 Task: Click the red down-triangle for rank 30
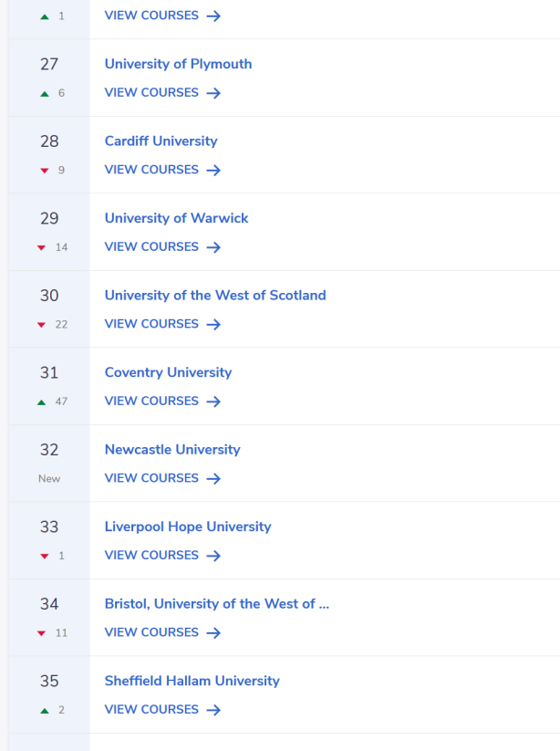pos(41,325)
